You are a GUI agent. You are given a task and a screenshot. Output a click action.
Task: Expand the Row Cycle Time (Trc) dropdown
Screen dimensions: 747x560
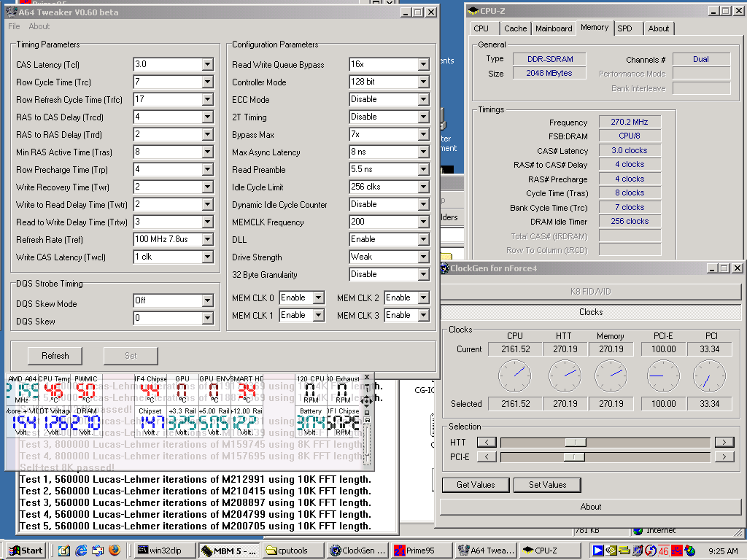pos(208,82)
